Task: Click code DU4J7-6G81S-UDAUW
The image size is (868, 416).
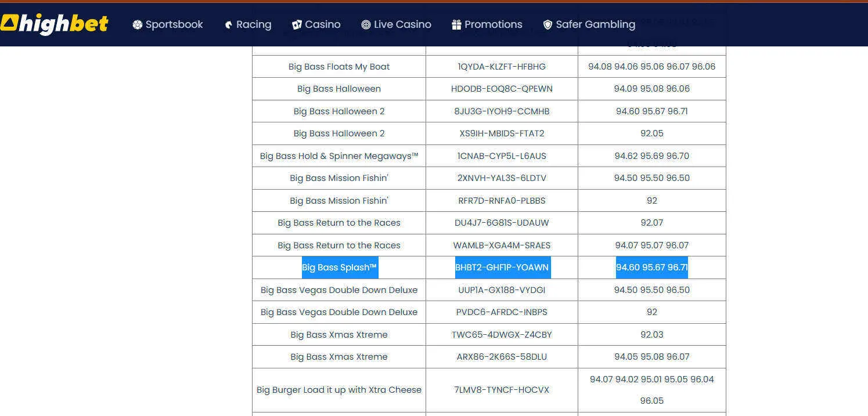Action: click(x=502, y=223)
